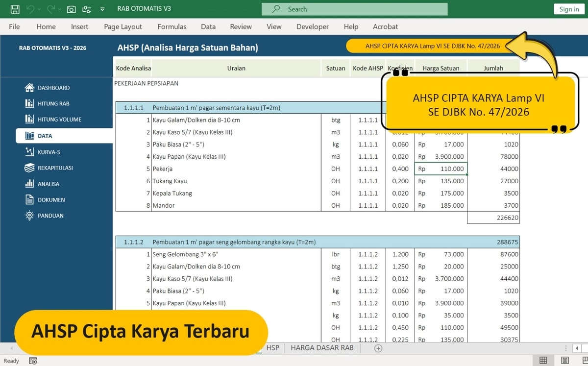Image resolution: width=588 pixels, height=366 pixels.
Task: Open the Customize Quick Access Toolbar dropdown
Action: point(102,9)
